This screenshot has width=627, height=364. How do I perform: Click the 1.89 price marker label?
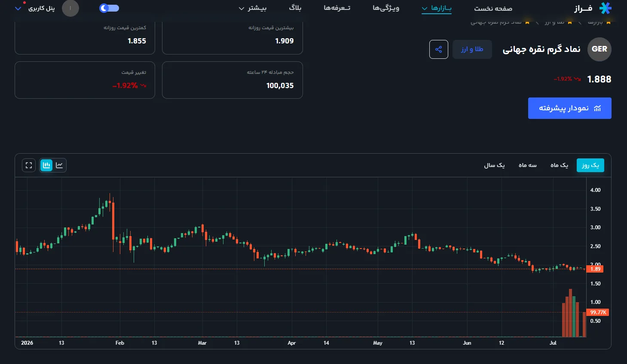point(595,269)
